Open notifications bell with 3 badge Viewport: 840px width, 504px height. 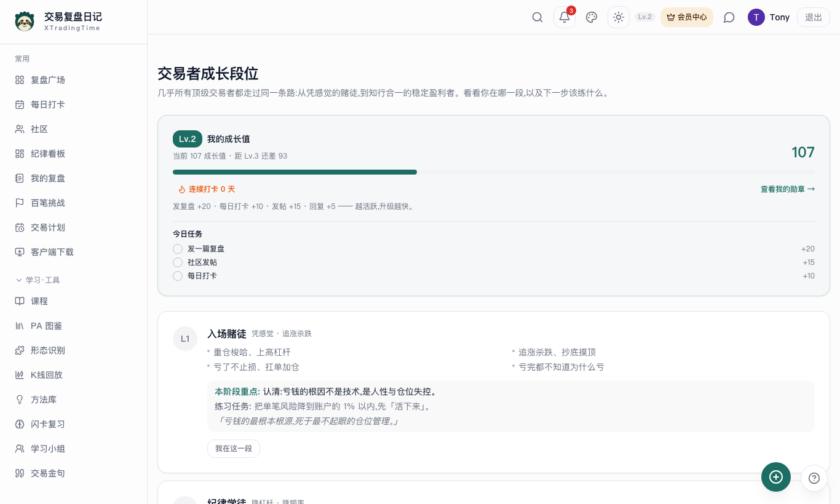[x=565, y=17]
